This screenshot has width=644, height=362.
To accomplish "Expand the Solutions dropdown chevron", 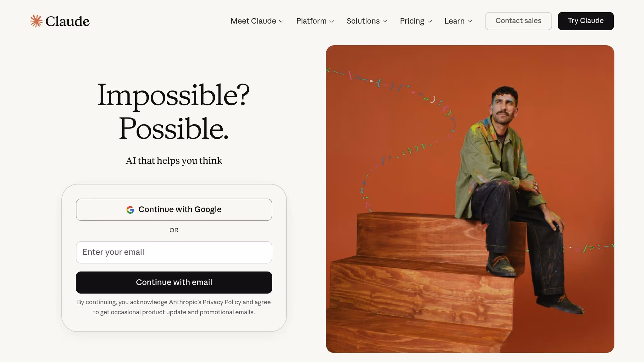I will 385,21.
